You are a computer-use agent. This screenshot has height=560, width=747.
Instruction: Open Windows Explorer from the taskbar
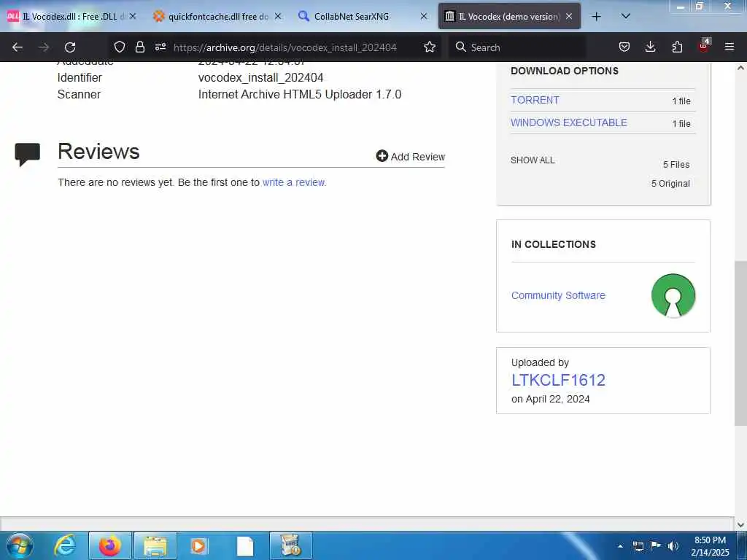click(155, 545)
